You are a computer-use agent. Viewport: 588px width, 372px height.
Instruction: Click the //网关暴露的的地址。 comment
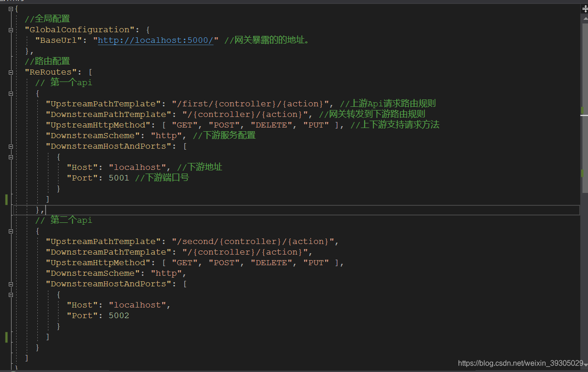267,40
